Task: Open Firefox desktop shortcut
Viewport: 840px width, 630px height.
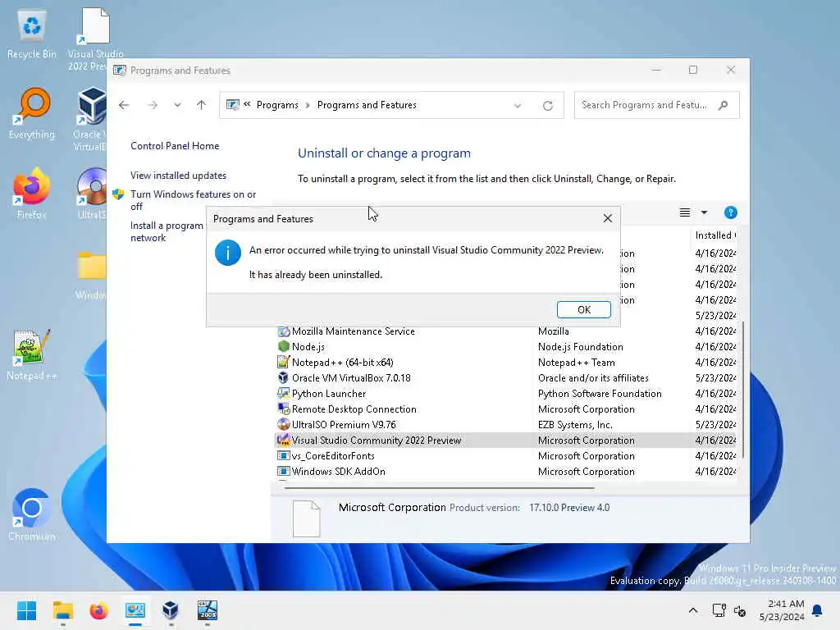Action: click(x=32, y=194)
